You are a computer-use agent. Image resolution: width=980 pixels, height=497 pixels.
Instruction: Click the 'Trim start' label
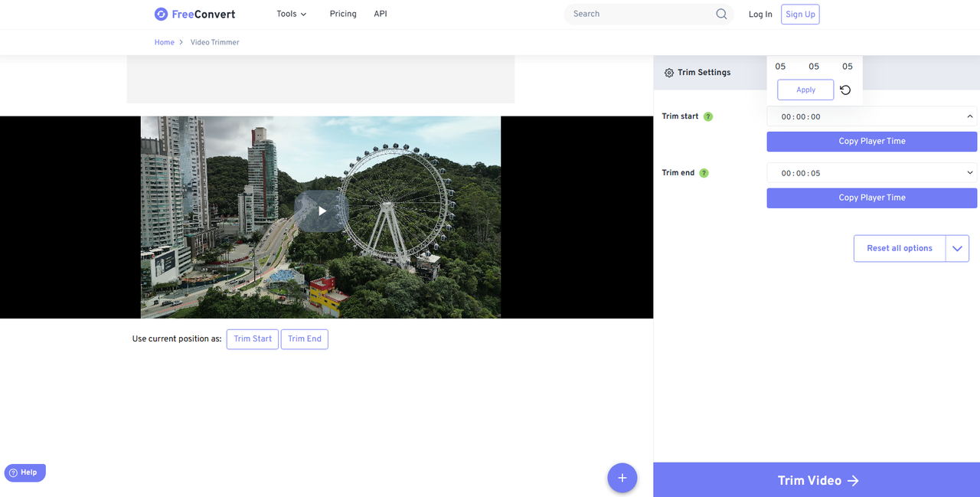tap(681, 116)
